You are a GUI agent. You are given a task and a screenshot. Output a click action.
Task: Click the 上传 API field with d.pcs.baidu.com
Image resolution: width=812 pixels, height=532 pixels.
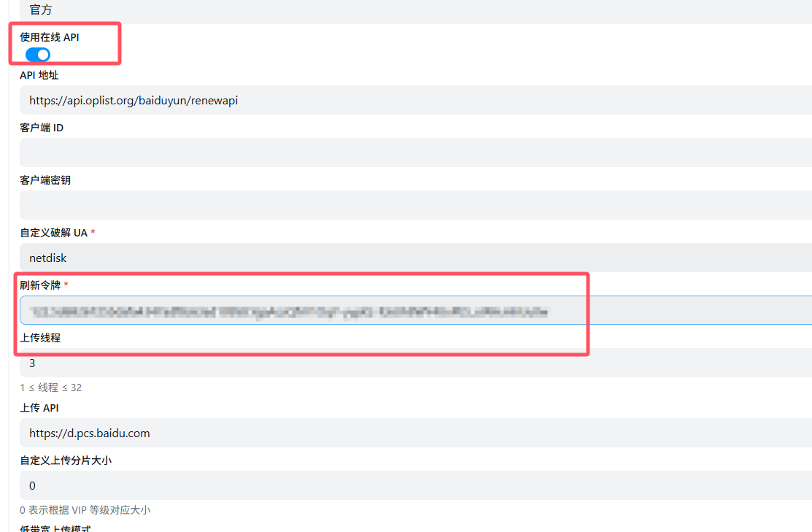tap(416, 433)
